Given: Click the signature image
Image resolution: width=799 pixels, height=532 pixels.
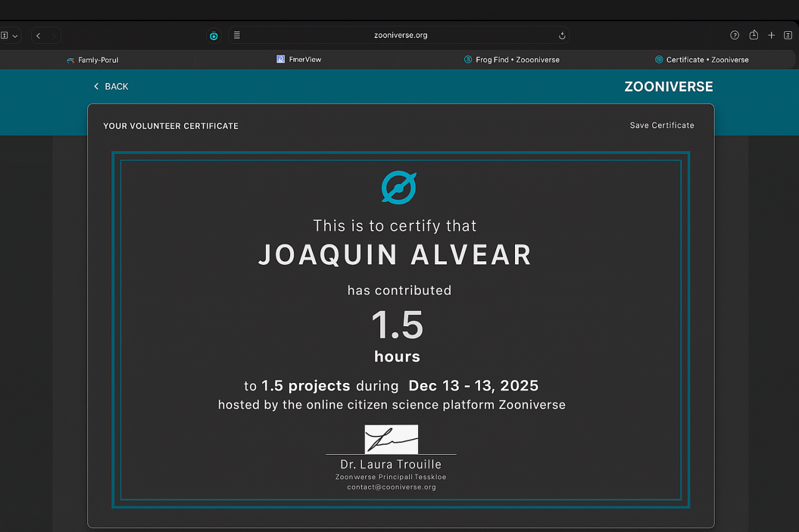Looking at the screenshot, I should (391, 440).
